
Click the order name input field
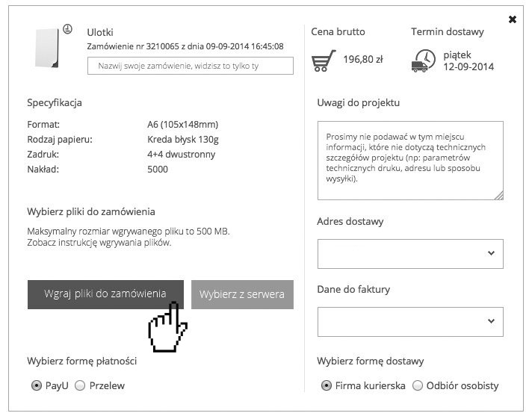190,66
